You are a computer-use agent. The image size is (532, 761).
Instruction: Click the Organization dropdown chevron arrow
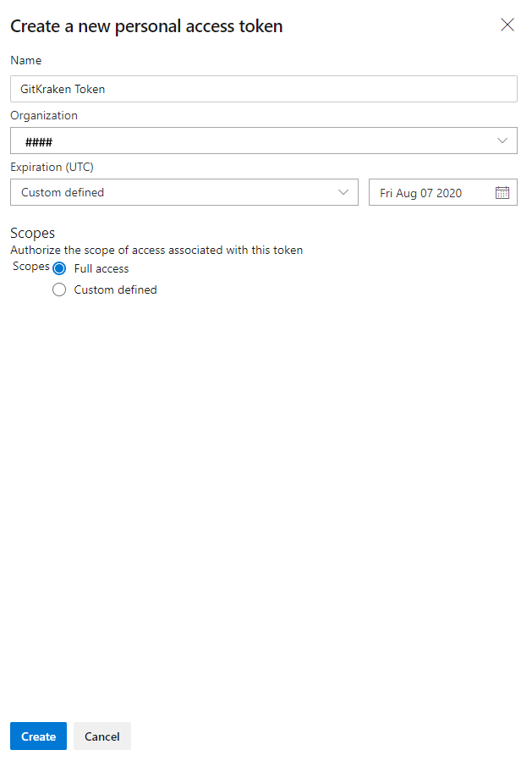pyautogui.click(x=504, y=141)
